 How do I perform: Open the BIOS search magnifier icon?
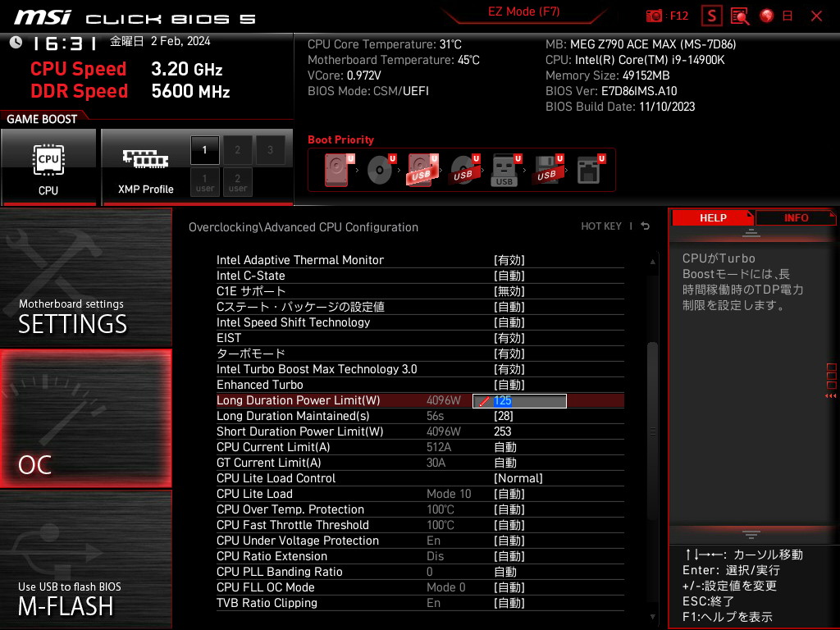tap(740, 16)
